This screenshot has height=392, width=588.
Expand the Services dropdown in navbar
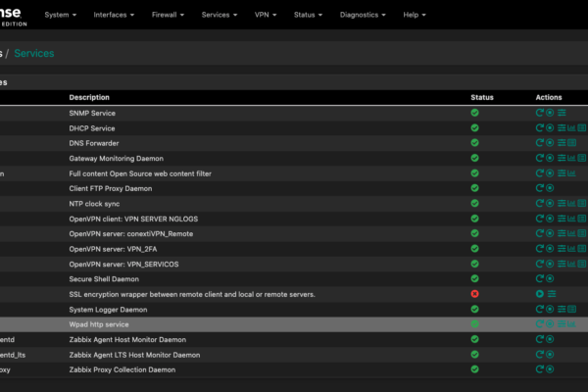220,15
